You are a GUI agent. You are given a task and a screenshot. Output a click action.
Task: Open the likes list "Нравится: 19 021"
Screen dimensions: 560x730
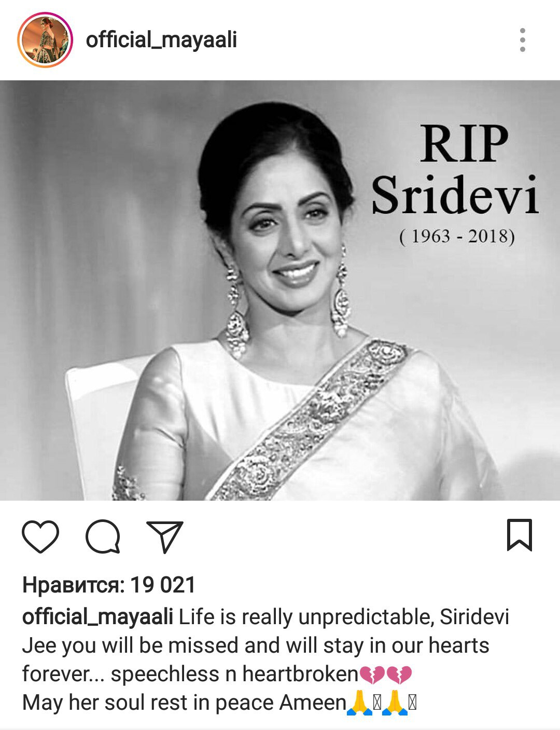pos(109,585)
